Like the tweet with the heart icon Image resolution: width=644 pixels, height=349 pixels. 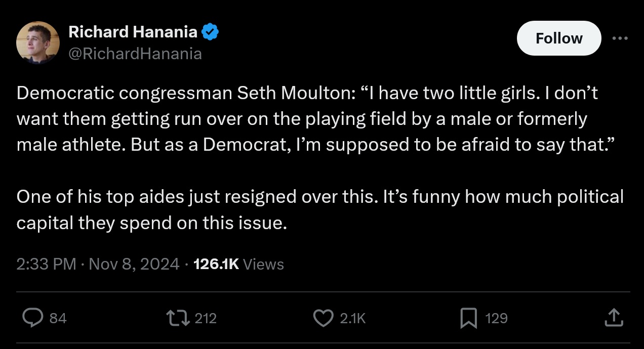pyautogui.click(x=324, y=318)
